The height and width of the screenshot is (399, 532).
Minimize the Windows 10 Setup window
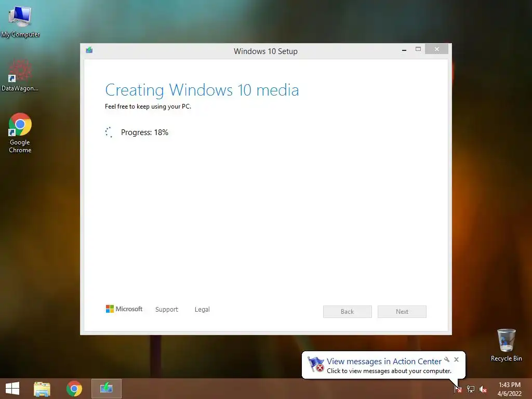point(404,49)
